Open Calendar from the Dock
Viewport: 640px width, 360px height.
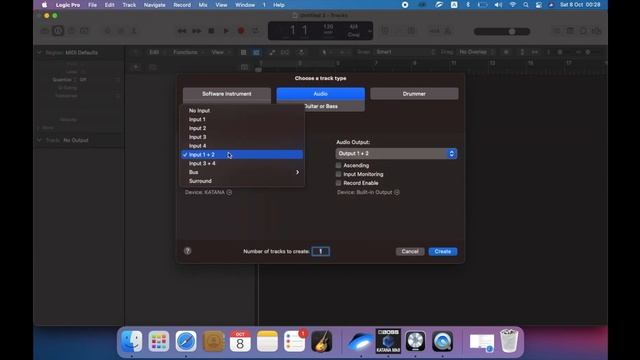coord(240,341)
